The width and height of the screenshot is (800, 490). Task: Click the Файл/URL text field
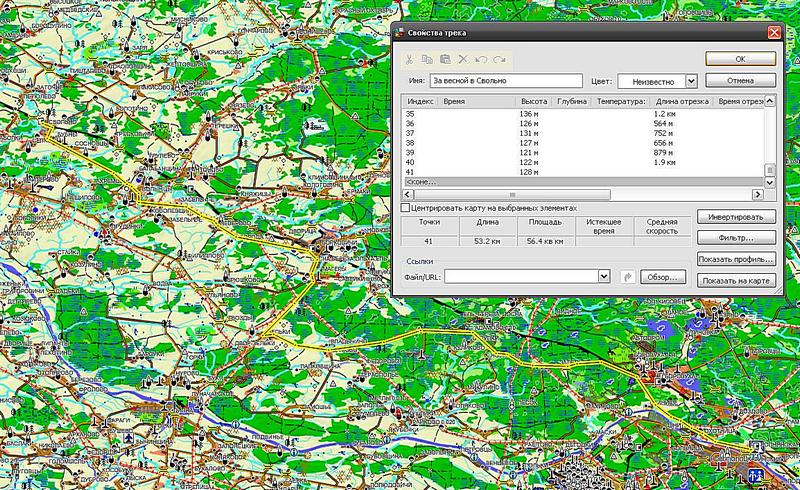click(521, 277)
